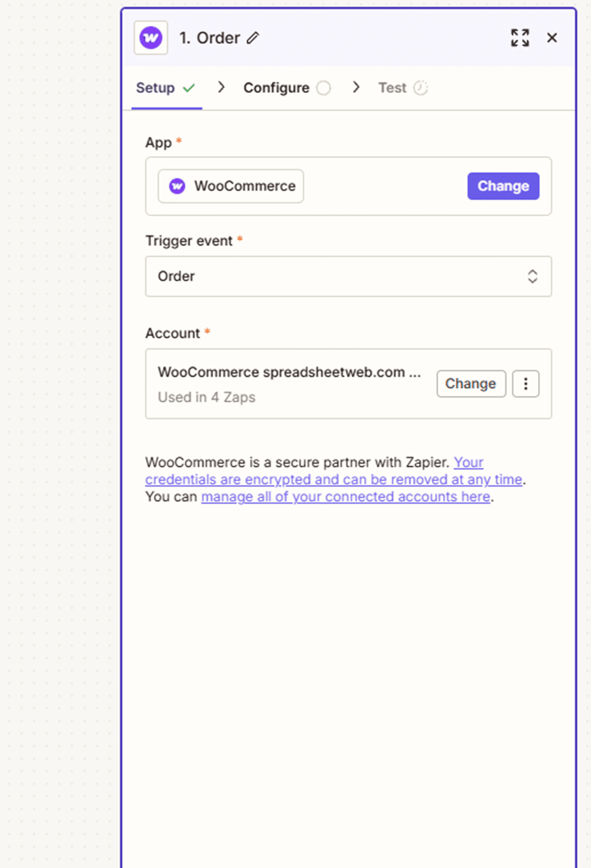Click the clock status icon next to Test
Image resolution: width=591 pixels, height=868 pixels.
click(x=420, y=88)
